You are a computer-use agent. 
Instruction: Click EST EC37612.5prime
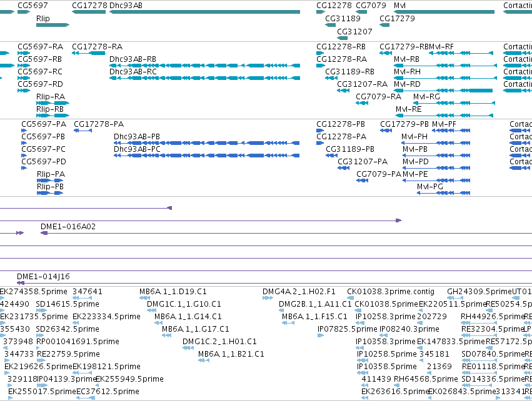click(86, 398)
